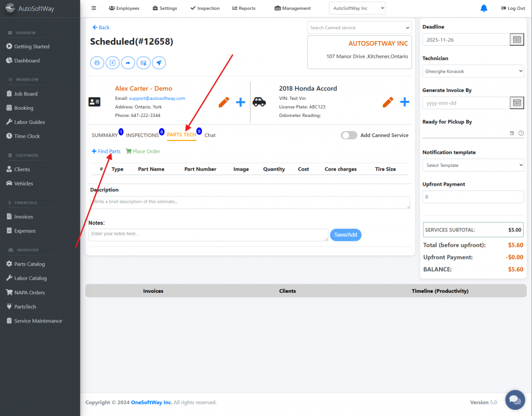The width and height of the screenshot is (532, 416).
Task: Open Search Canned service dropdown
Action: [x=360, y=28]
